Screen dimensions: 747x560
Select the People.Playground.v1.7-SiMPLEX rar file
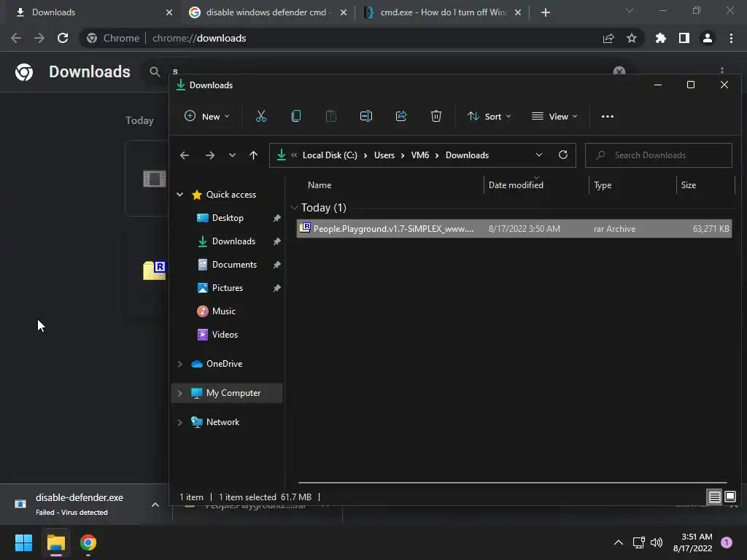click(514, 229)
